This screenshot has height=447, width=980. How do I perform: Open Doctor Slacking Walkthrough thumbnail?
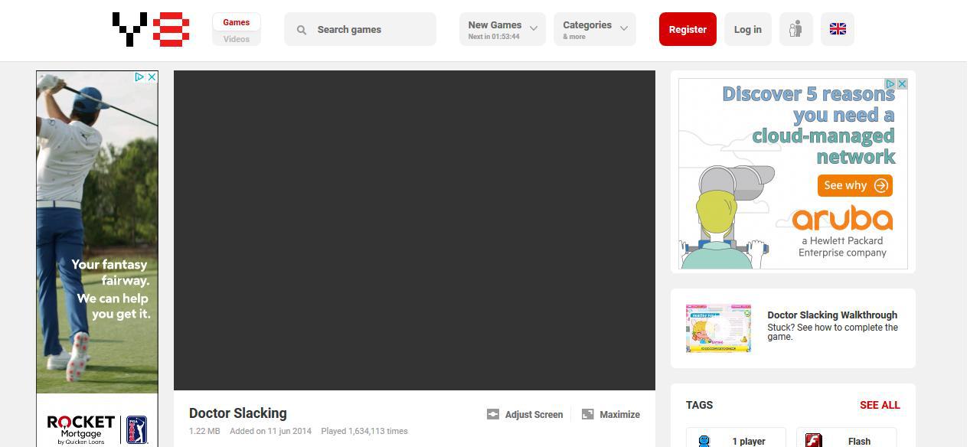click(x=718, y=328)
